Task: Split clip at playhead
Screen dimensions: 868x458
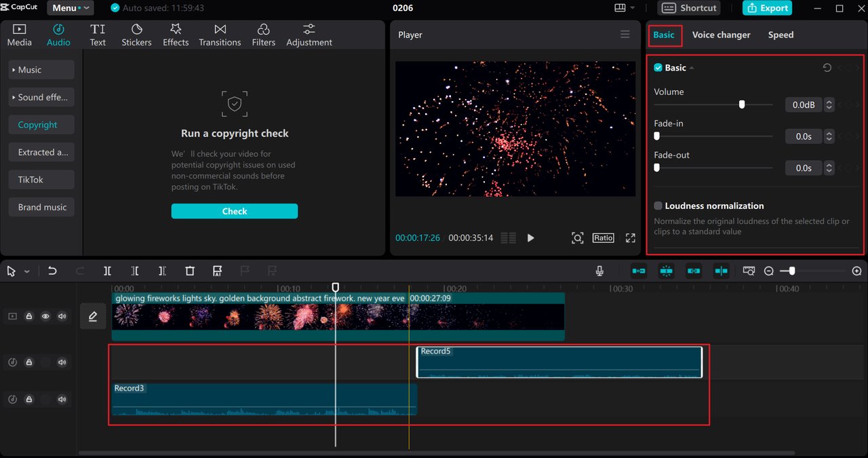Action: click(x=107, y=271)
